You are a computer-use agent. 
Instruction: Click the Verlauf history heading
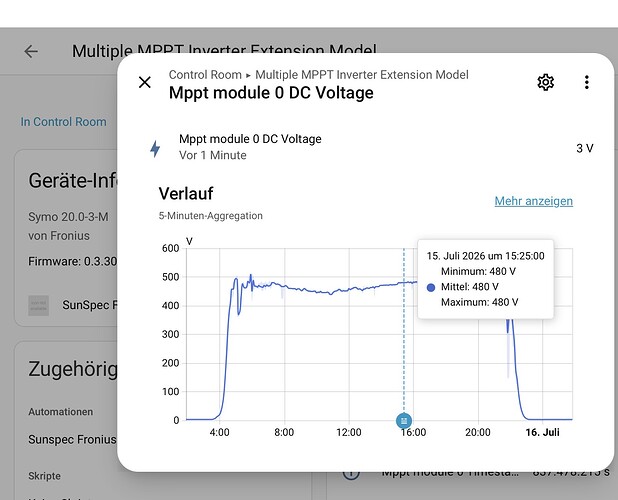click(186, 193)
